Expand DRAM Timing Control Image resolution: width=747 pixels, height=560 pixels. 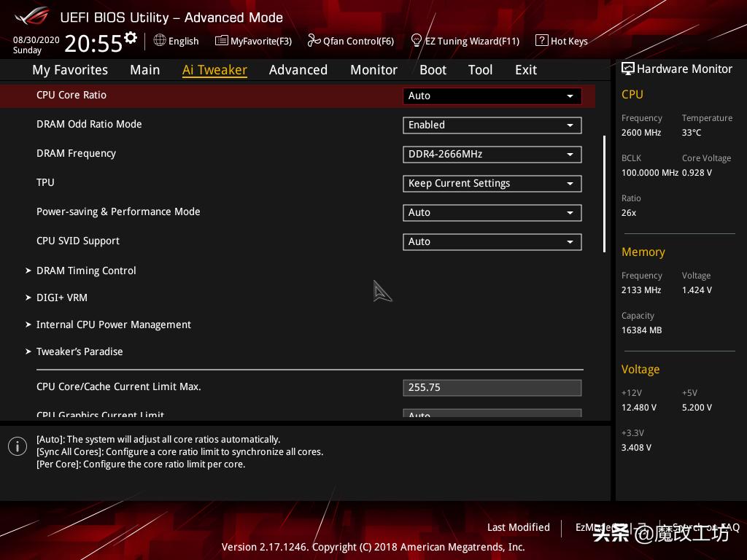pos(86,271)
